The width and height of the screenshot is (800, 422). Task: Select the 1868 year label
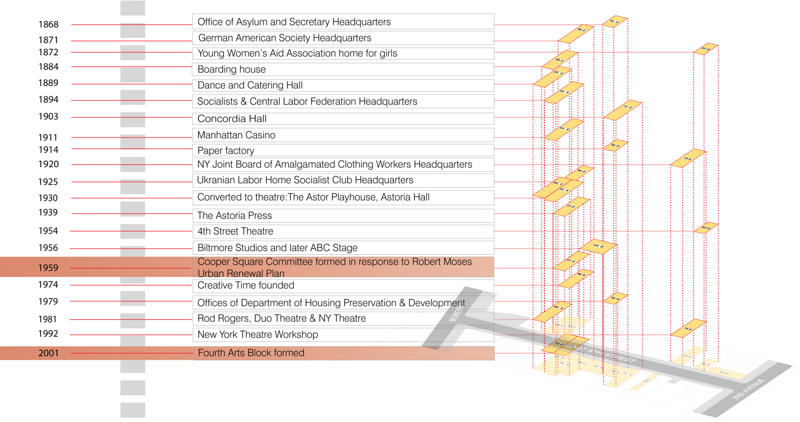click(x=48, y=24)
